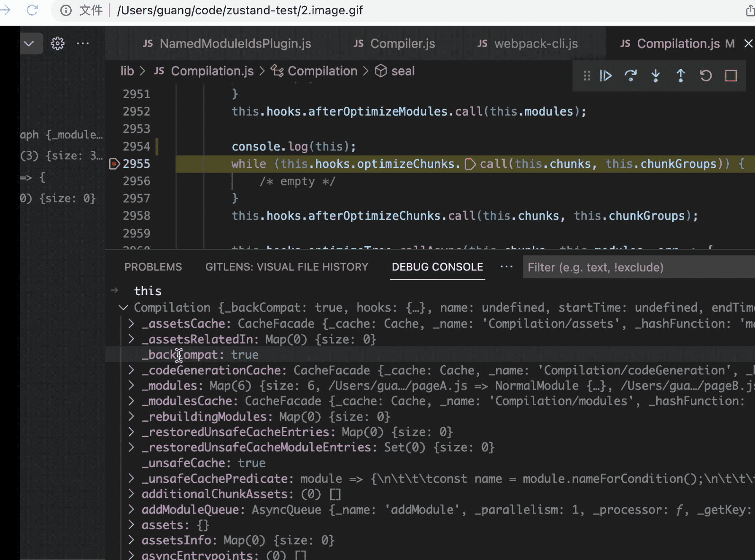Expand the additionalChunkAssets entry

click(131, 494)
